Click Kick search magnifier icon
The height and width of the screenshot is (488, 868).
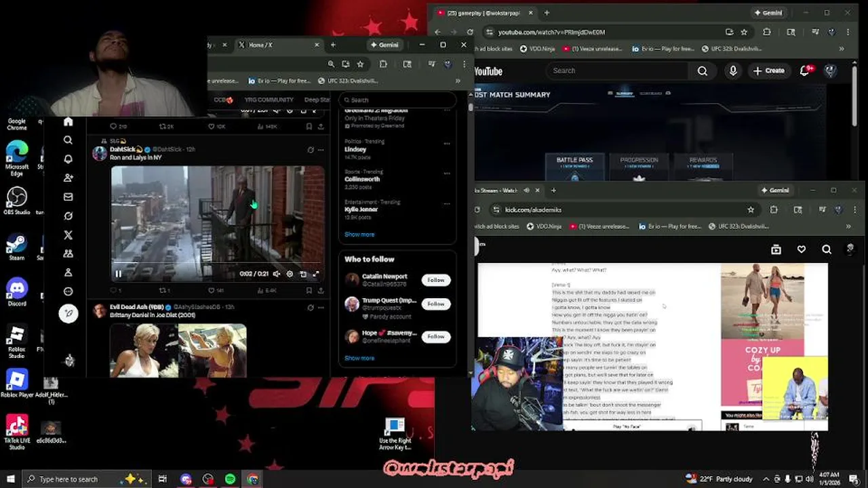[x=827, y=249]
